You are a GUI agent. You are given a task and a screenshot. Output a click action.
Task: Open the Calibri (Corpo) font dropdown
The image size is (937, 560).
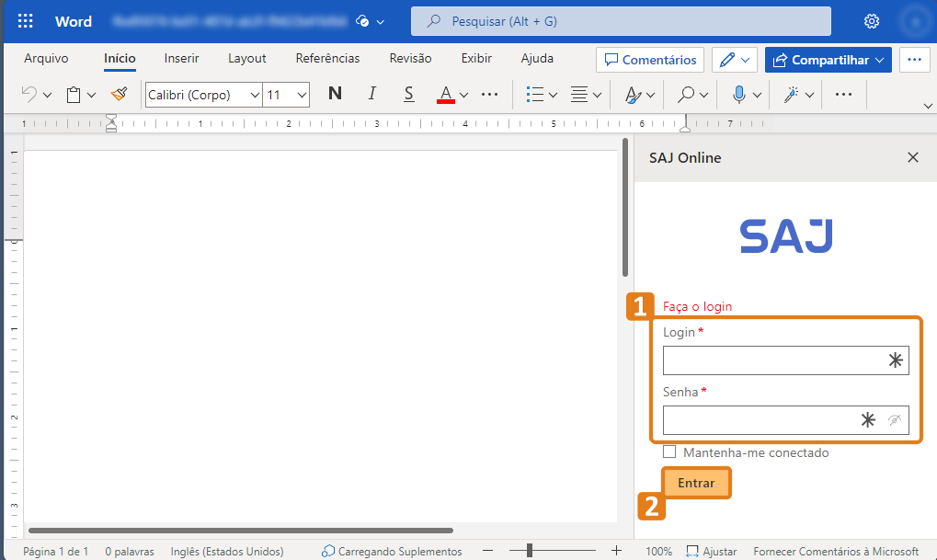point(202,94)
